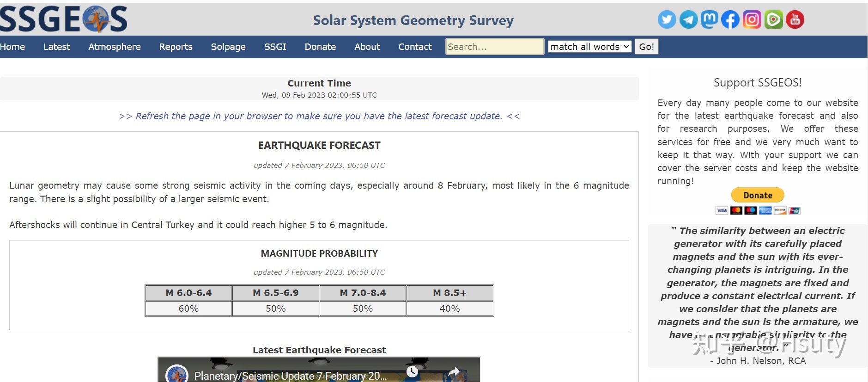
Task: Visit the Facebook page icon
Action: (x=730, y=19)
